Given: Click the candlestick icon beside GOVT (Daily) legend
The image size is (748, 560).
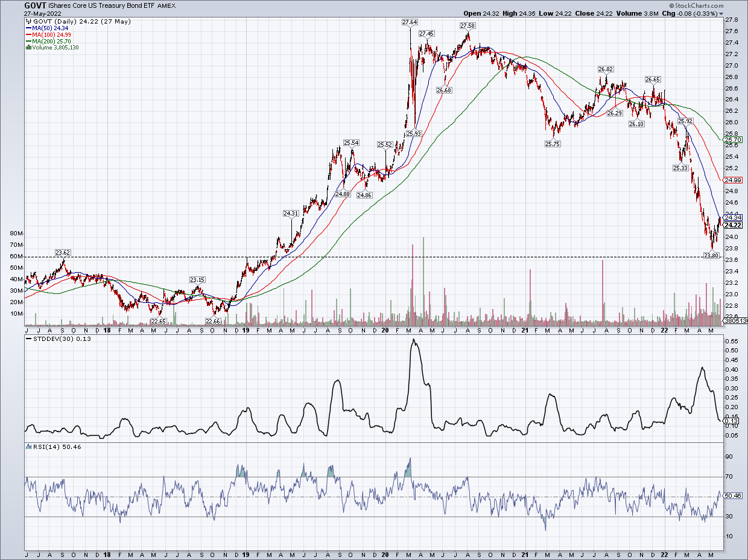Looking at the screenshot, I should click(27, 21).
